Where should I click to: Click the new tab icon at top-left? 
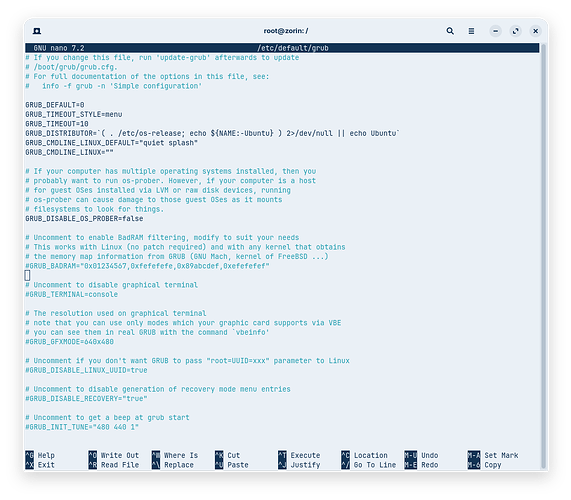pyautogui.click(x=37, y=31)
